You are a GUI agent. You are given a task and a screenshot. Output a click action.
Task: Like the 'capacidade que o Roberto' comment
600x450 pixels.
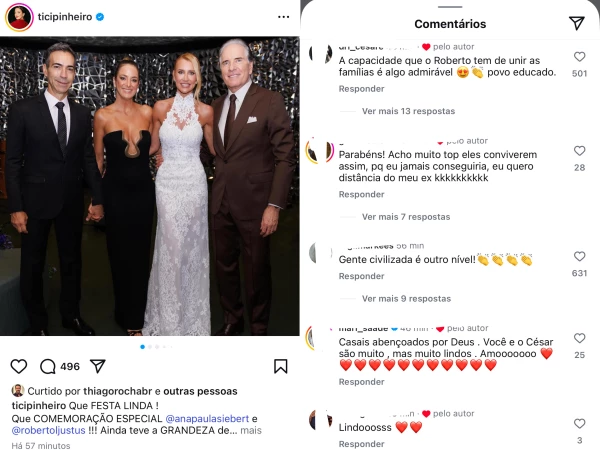pos(579,58)
